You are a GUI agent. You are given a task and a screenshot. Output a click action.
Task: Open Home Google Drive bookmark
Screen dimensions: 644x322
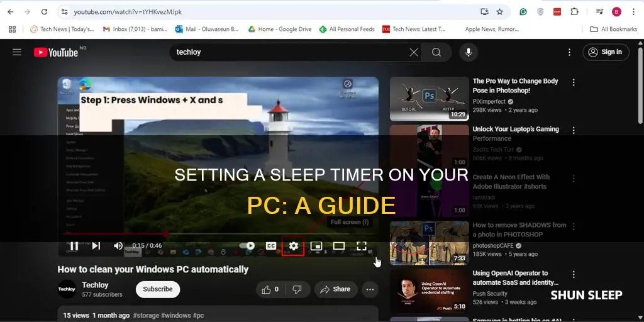coord(280,29)
